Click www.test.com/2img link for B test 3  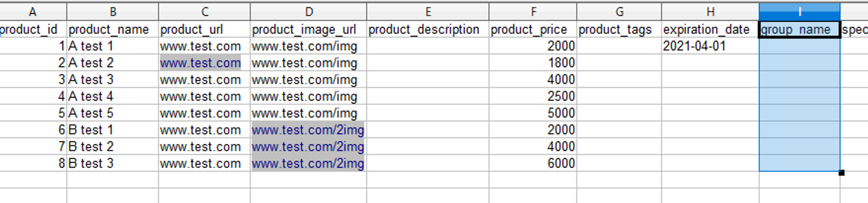(x=308, y=164)
